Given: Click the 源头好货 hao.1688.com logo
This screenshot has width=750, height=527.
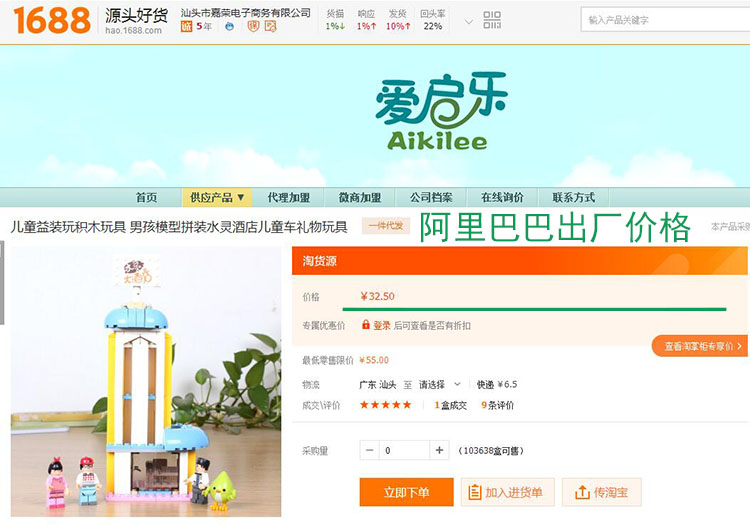Looking at the screenshot, I should pos(136,21).
